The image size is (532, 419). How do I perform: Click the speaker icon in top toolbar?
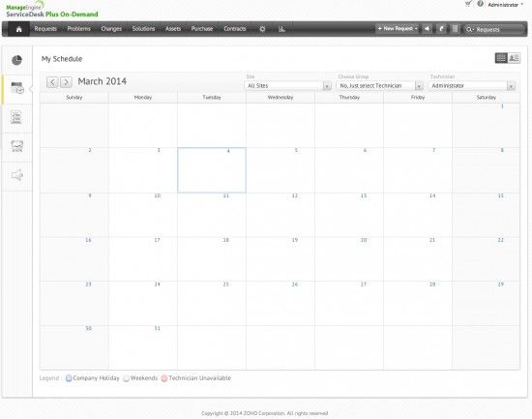[428, 29]
